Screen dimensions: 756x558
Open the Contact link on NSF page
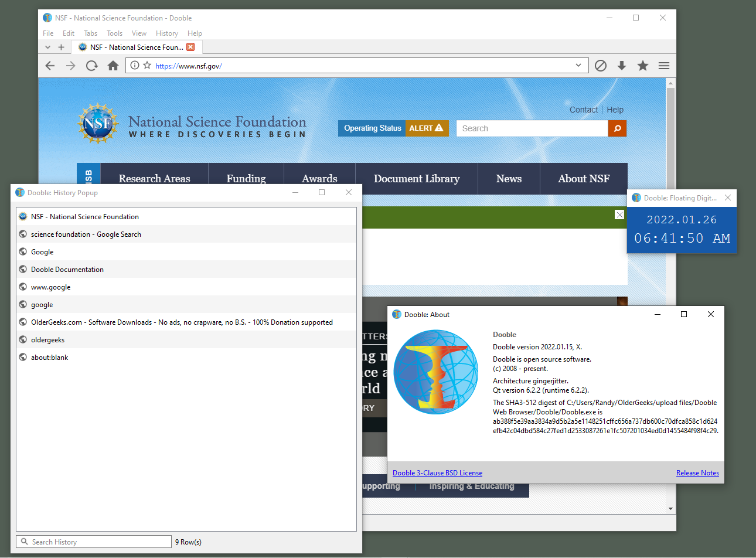click(x=584, y=110)
